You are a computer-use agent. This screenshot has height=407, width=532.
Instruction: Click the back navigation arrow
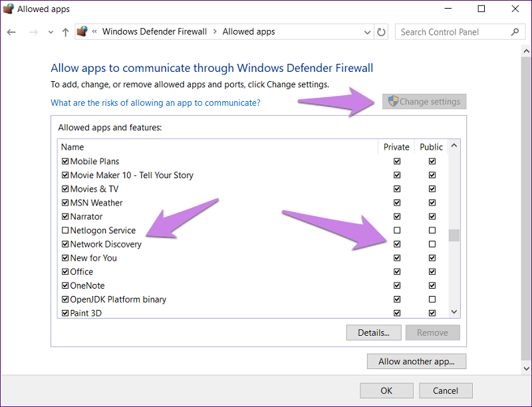pyautogui.click(x=11, y=31)
